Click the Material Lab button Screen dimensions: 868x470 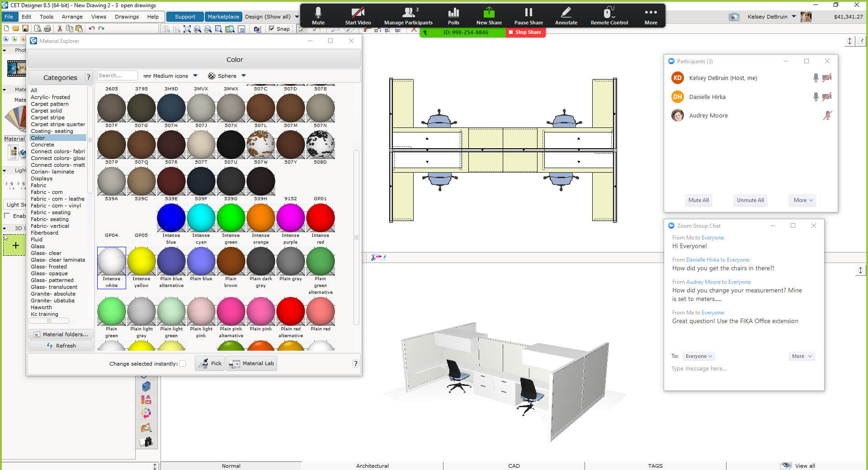tap(252, 363)
